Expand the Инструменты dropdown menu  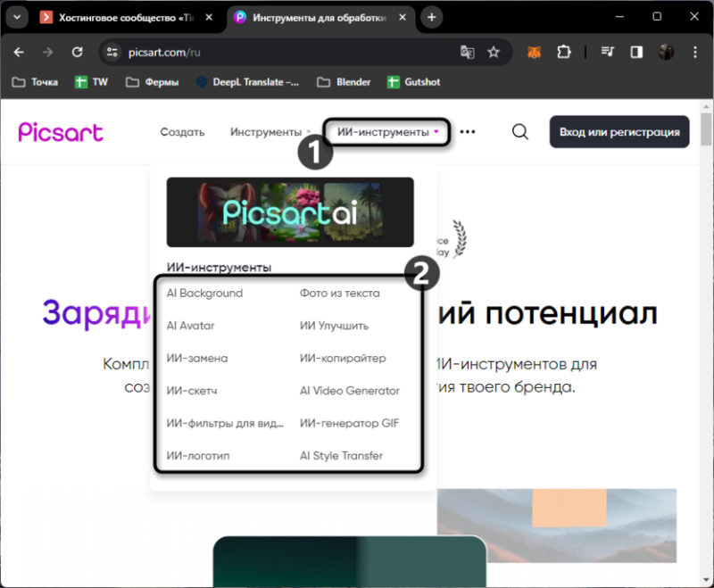pos(270,132)
